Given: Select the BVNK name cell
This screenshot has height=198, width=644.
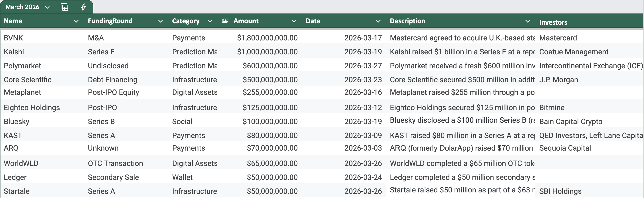Looking at the screenshot, I should click(x=13, y=38).
